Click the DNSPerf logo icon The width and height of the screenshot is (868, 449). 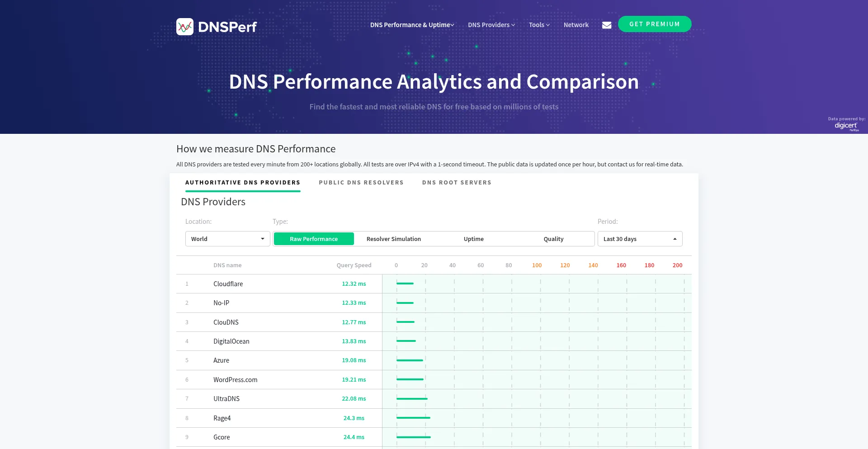[185, 27]
